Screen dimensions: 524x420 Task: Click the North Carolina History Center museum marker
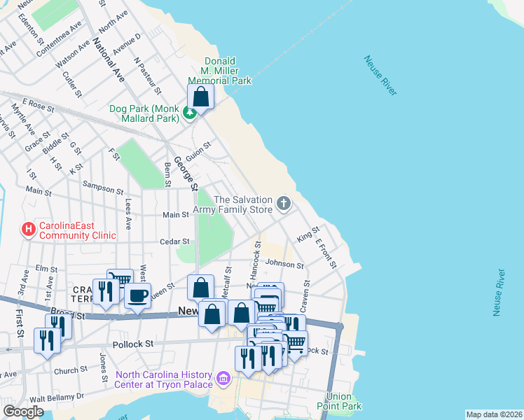pyautogui.click(x=223, y=379)
